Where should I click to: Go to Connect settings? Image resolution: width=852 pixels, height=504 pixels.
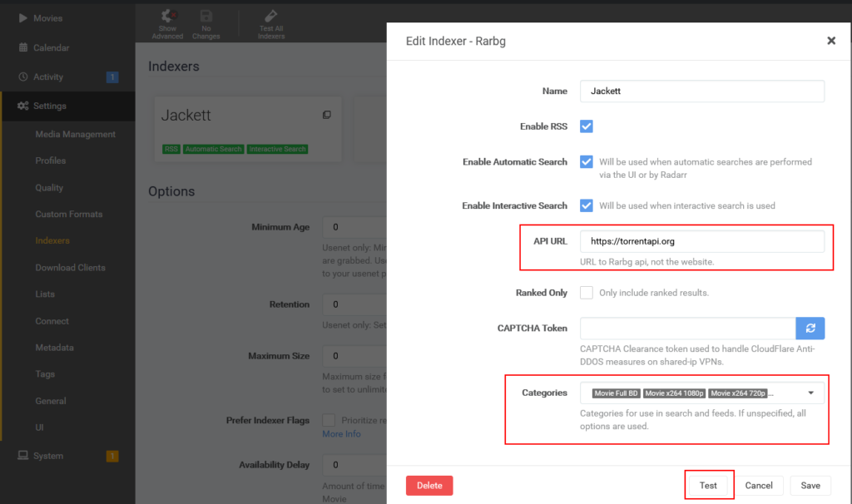coord(52,321)
